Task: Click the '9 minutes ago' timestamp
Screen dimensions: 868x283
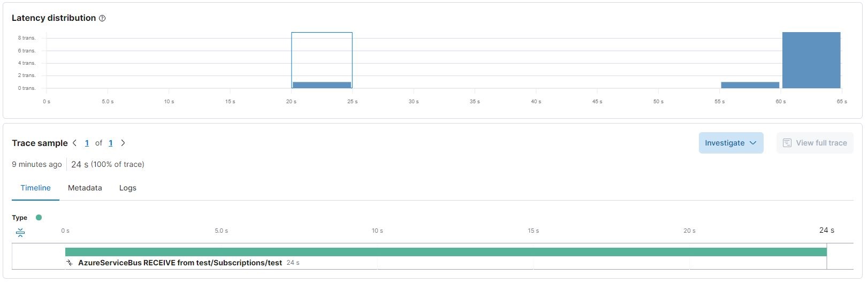Action: [37, 164]
